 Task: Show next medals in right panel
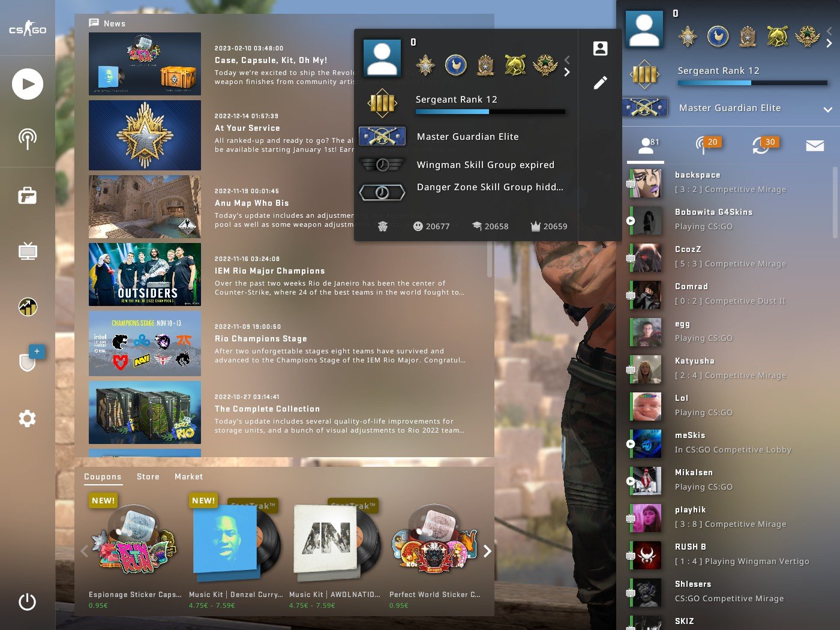(x=829, y=43)
